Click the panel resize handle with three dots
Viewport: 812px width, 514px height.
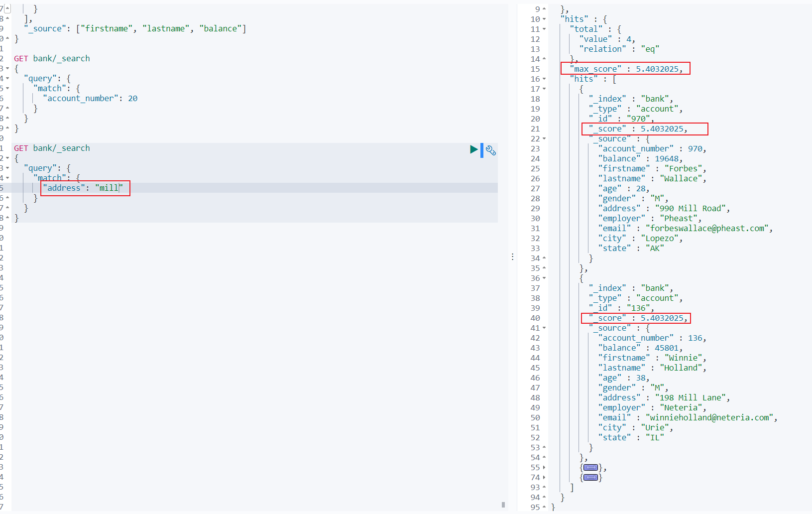coord(512,257)
